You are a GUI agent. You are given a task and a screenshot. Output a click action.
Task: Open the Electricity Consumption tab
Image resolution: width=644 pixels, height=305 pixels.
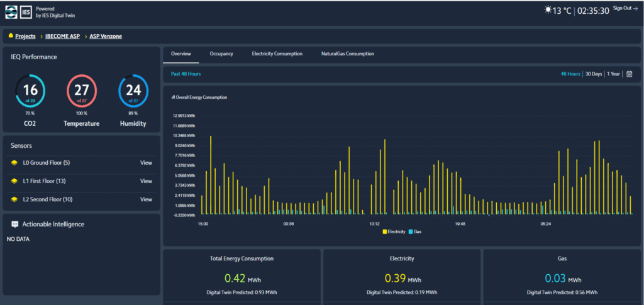tap(277, 54)
